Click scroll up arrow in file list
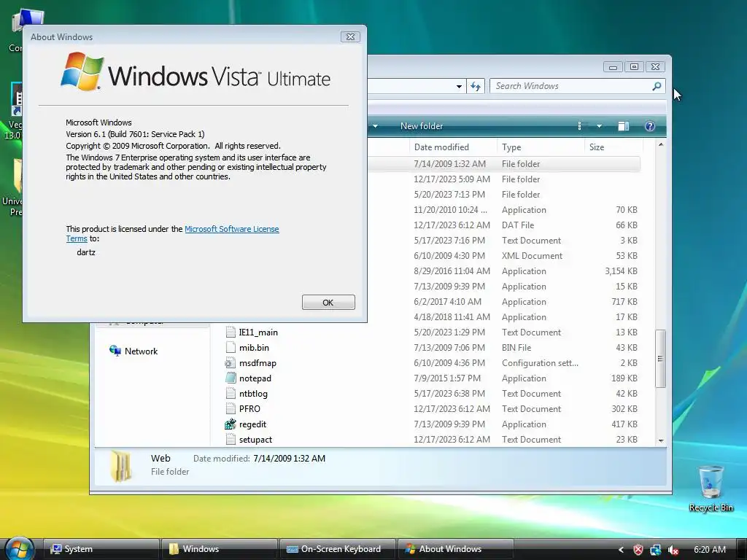 pos(661,144)
